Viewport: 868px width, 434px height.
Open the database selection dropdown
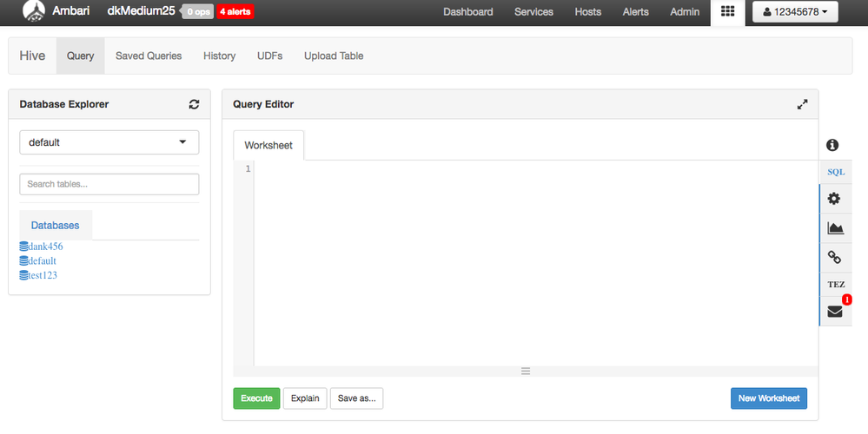(109, 142)
